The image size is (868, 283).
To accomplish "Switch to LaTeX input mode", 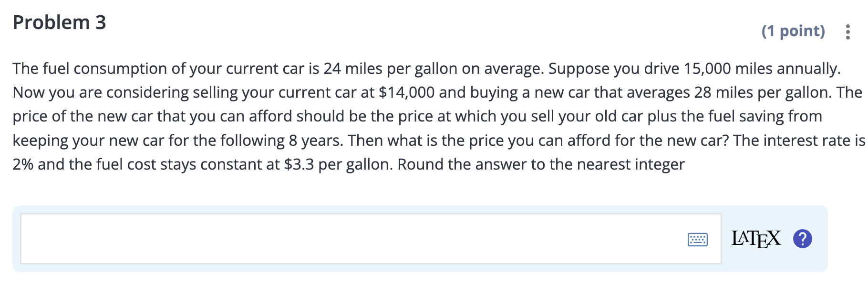I will pos(756,238).
